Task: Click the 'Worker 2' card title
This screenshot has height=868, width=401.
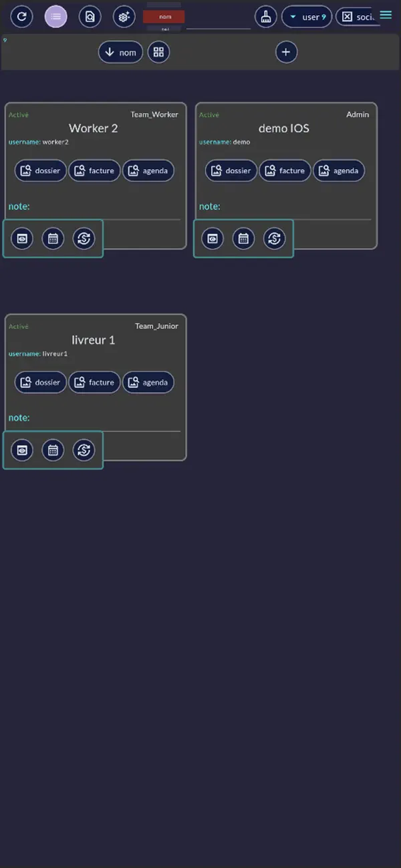Action: point(94,128)
